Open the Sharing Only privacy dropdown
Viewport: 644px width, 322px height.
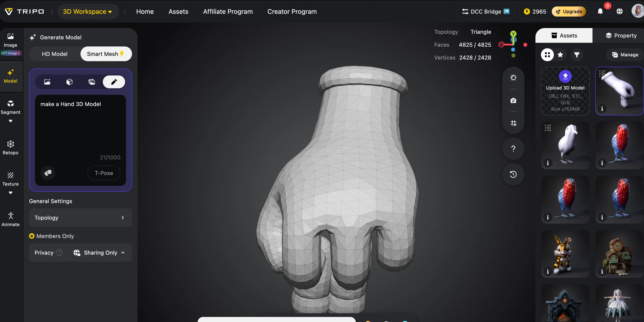[x=99, y=253]
